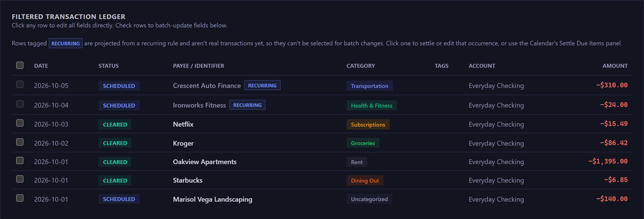Viewport: 644px width, 219px height.
Task: Click the disabled Crescent Auto Finance checkbox
Action: click(x=20, y=84)
